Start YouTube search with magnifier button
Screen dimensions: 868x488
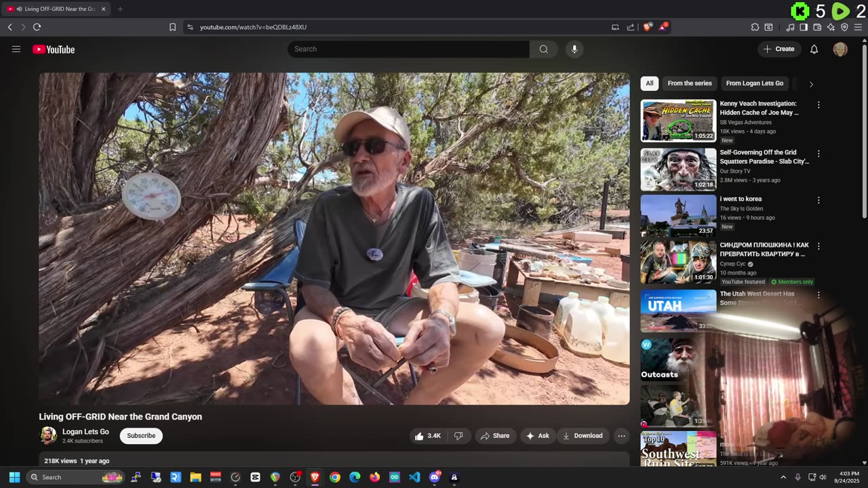[544, 49]
